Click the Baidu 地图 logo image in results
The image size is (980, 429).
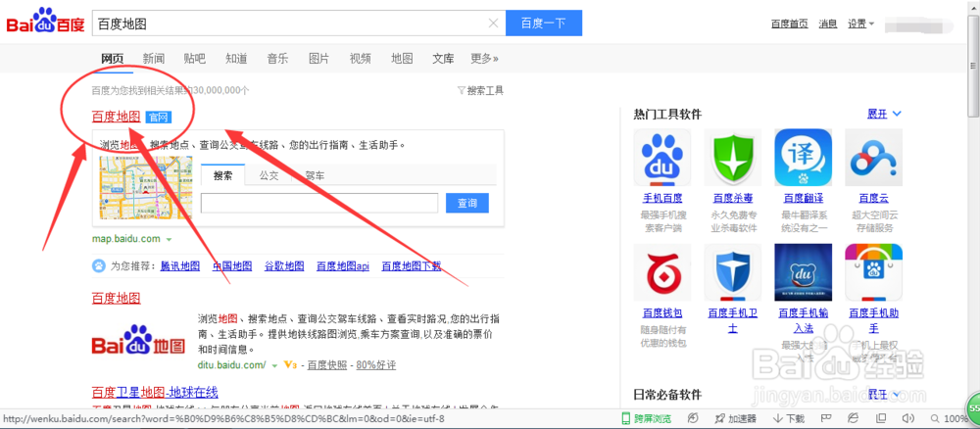click(138, 340)
